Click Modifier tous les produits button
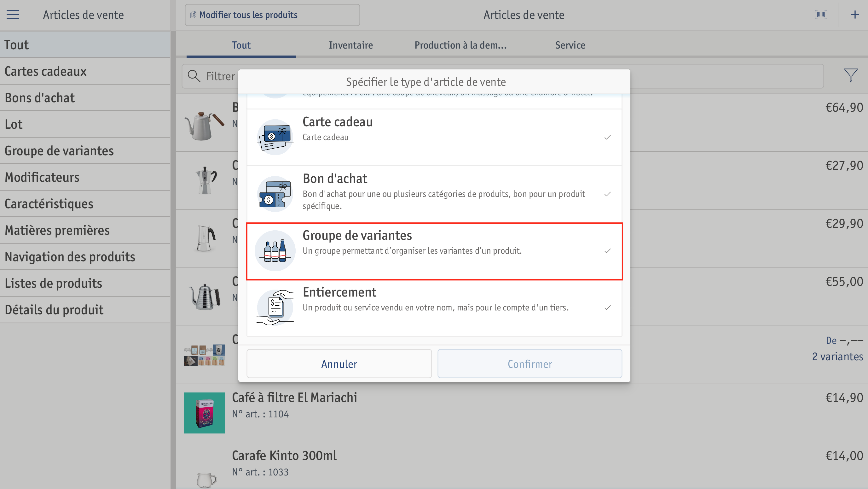 pyautogui.click(x=272, y=15)
